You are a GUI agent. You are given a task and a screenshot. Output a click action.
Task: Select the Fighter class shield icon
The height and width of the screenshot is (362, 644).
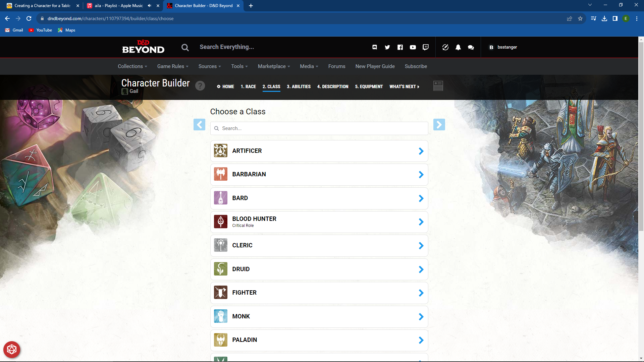click(x=220, y=292)
